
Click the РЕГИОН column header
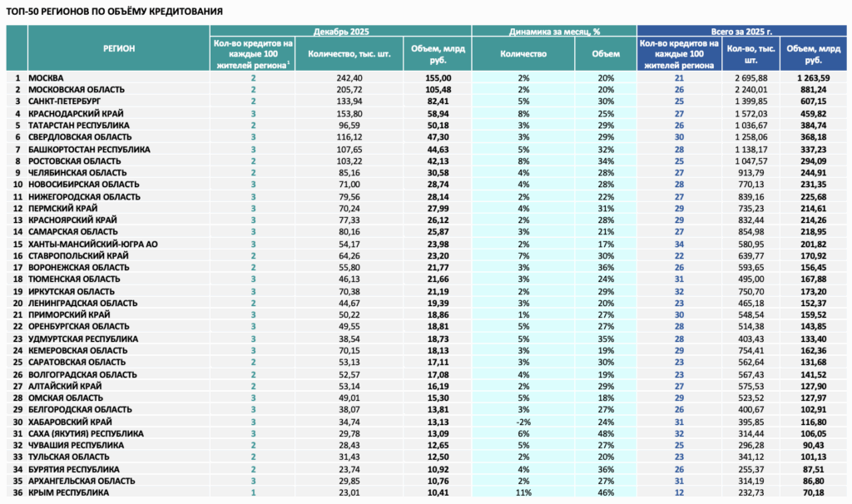coord(119,48)
